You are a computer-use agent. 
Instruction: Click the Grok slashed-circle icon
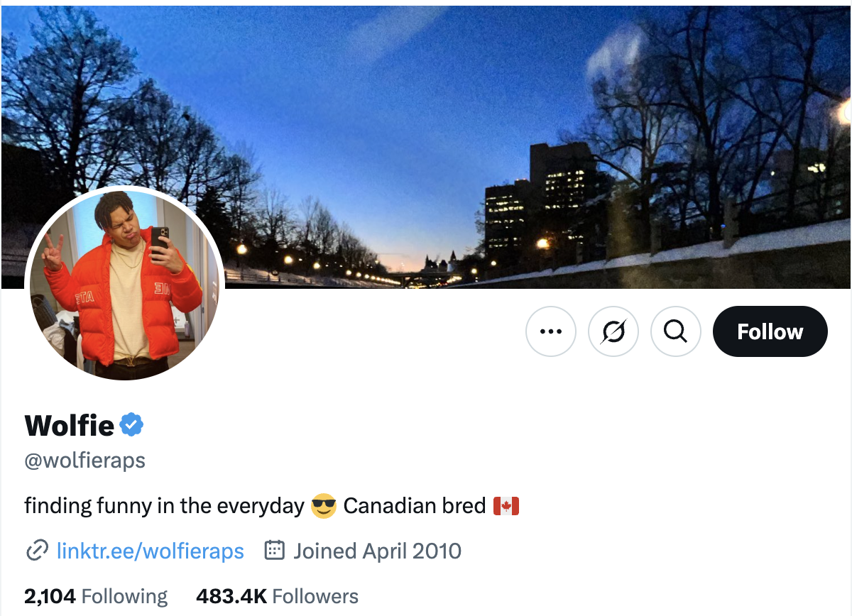[x=613, y=331]
